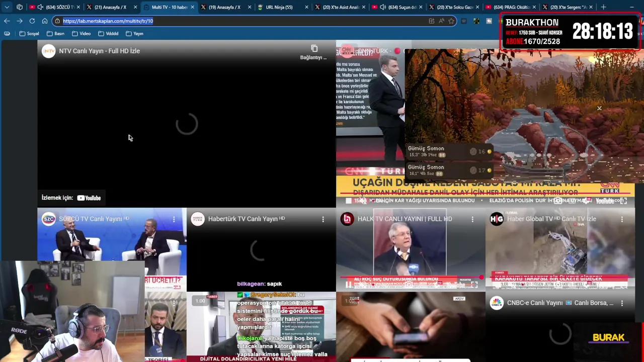Screen dimensions: 644x362
Task: Open the HALK TV CANLI YAYINI title link
Action: point(405,219)
